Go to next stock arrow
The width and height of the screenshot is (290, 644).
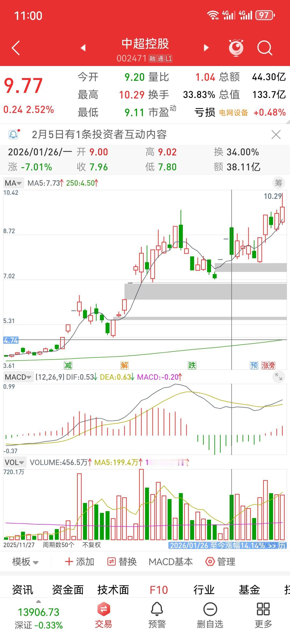(206, 48)
